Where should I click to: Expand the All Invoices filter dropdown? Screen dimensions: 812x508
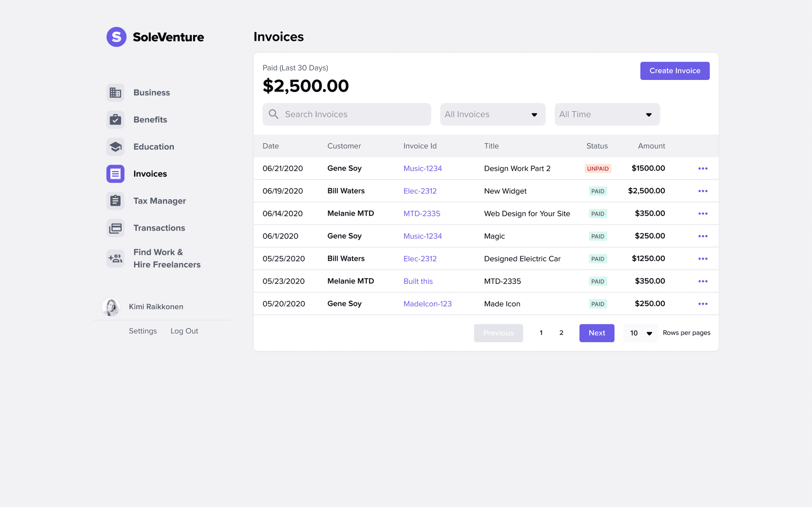point(492,114)
